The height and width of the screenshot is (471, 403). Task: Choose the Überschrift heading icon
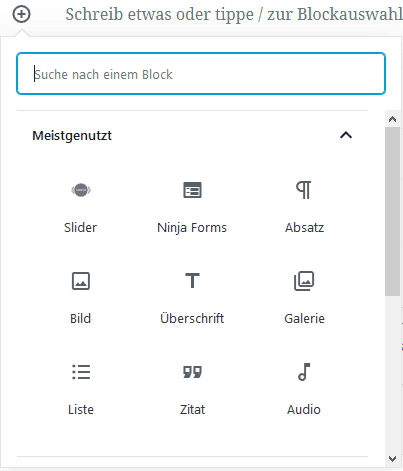(192, 281)
